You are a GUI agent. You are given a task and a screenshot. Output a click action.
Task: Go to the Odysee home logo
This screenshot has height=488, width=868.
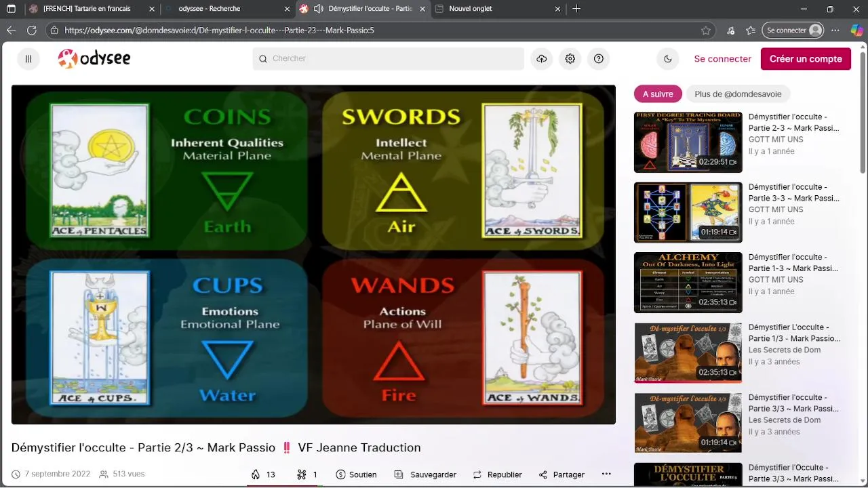click(94, 59)
